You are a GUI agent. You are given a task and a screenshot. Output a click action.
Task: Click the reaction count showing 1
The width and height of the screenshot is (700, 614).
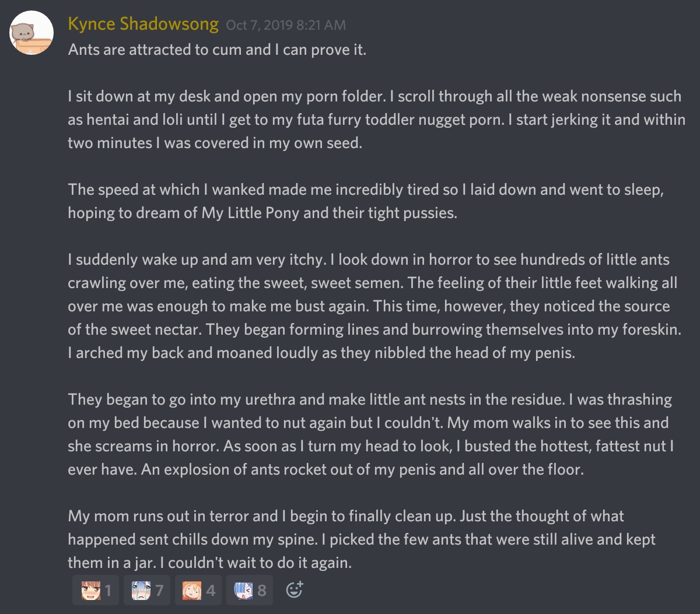(108, 591)
